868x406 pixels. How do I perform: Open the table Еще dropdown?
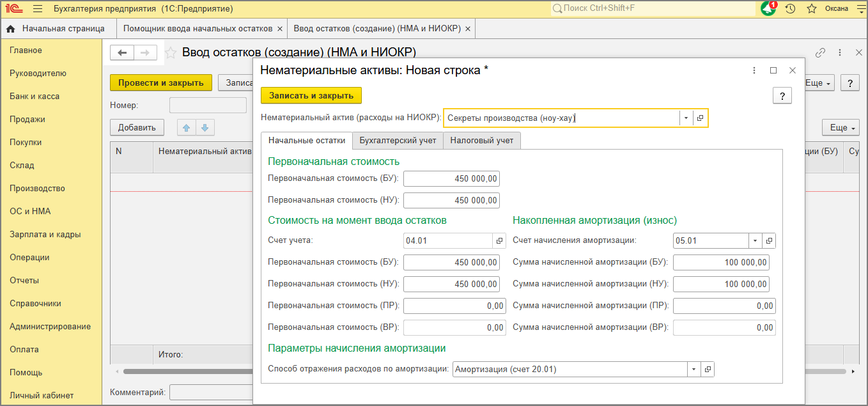[841, 128]
